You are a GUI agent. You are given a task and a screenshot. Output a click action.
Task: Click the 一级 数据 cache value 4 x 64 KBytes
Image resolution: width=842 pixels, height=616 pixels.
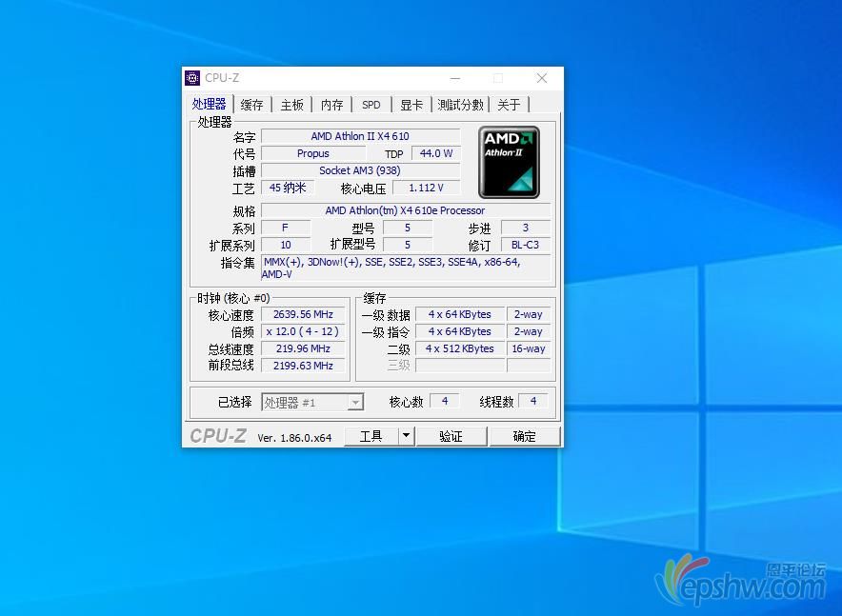(460, 314)
